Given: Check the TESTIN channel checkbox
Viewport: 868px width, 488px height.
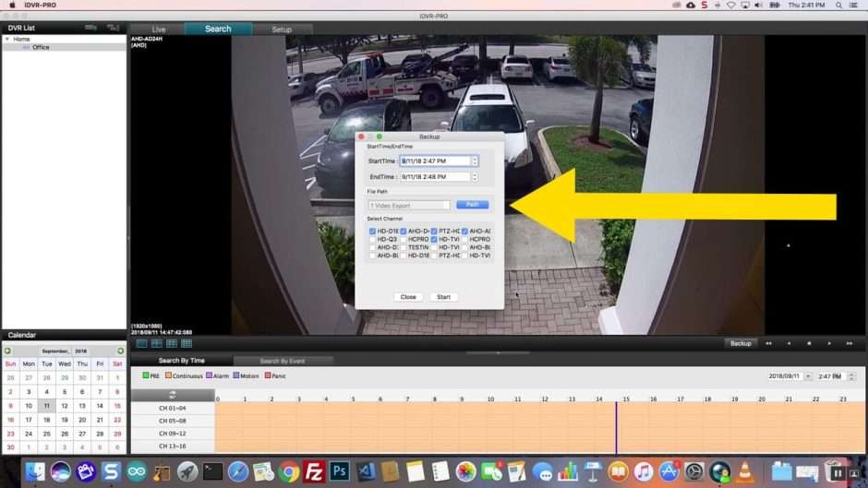Looking at the screenshot, I should tap(403, 247).
